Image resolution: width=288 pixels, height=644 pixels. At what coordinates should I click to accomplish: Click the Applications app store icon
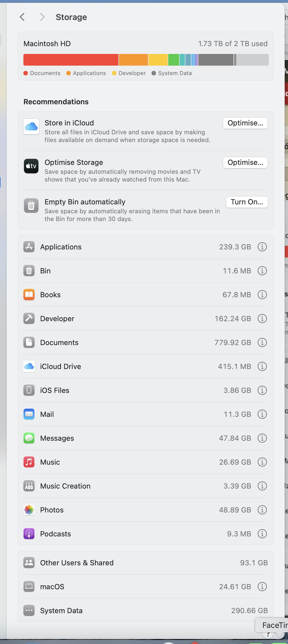[x=29, y=247]
